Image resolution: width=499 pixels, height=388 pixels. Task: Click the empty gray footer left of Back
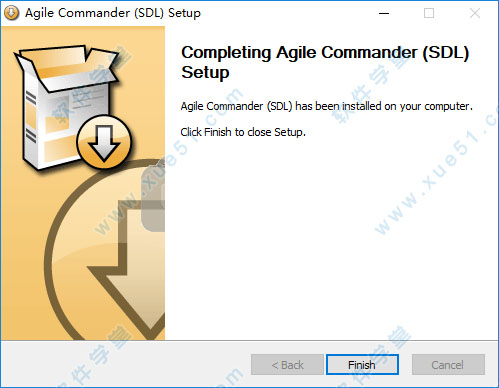125,364
